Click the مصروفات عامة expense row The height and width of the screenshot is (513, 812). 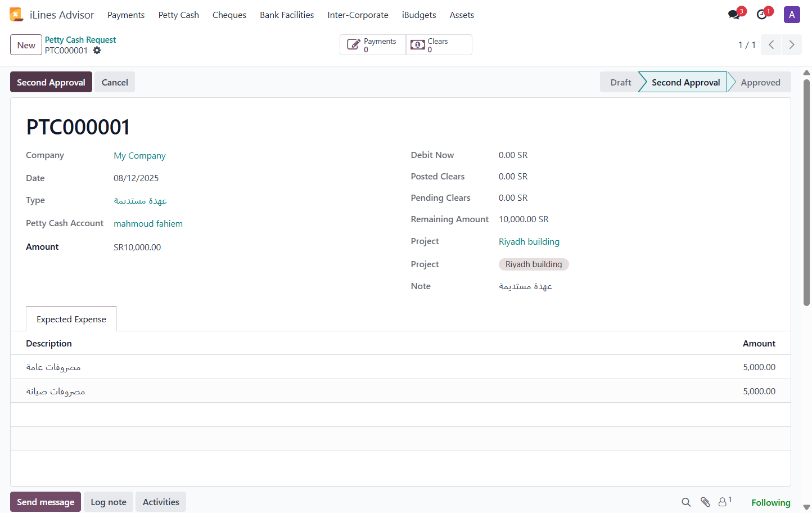pyautogui.click(x=400, y=367)
